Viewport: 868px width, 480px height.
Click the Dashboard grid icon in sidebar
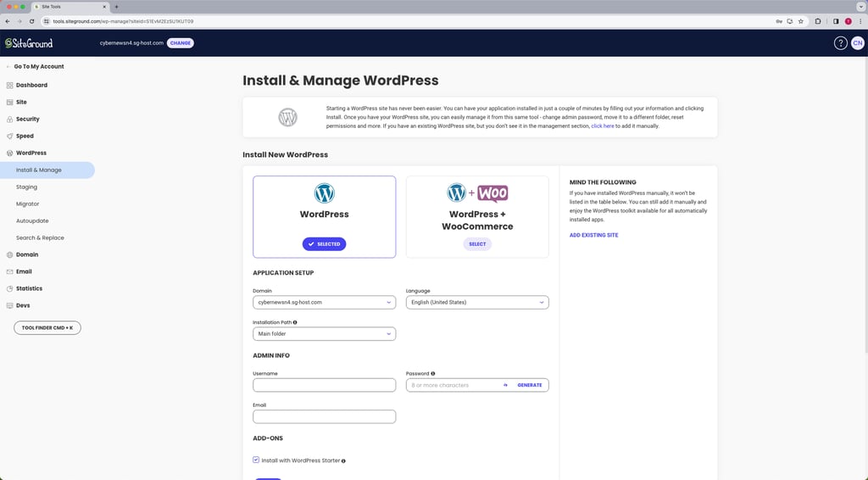[9, 86]
